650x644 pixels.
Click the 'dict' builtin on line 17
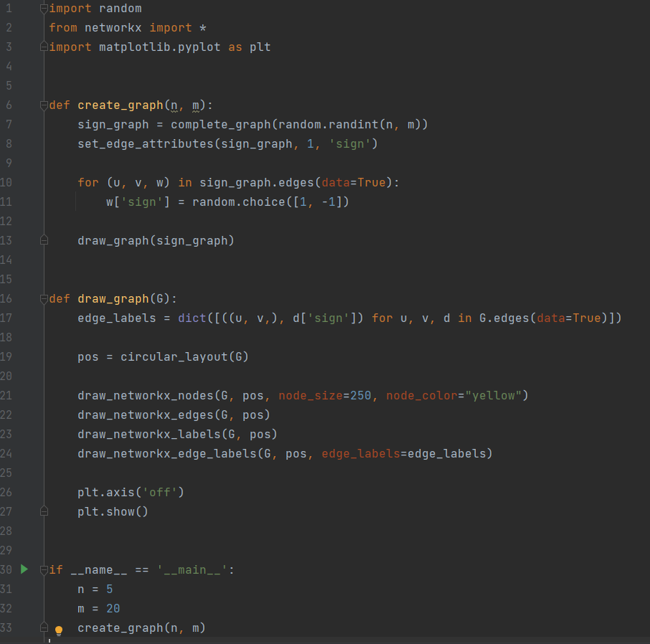pos(192,318)
